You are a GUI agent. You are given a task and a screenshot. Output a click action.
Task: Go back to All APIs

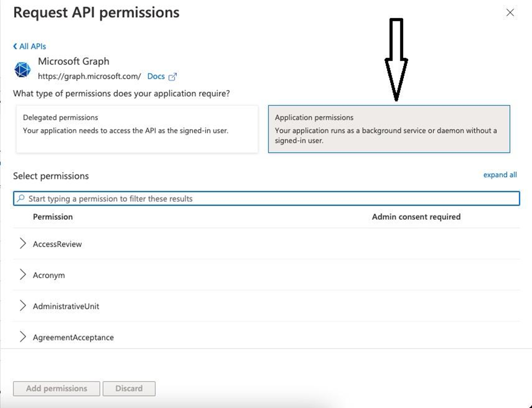[x=33, y=46]
